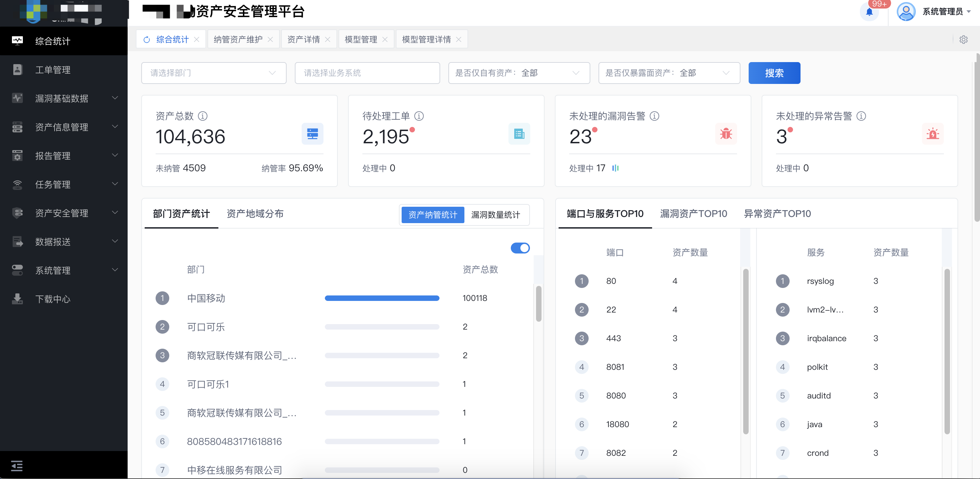
Task: Select 漏洞数量统计 segmented option
Action: click(495, 215)
